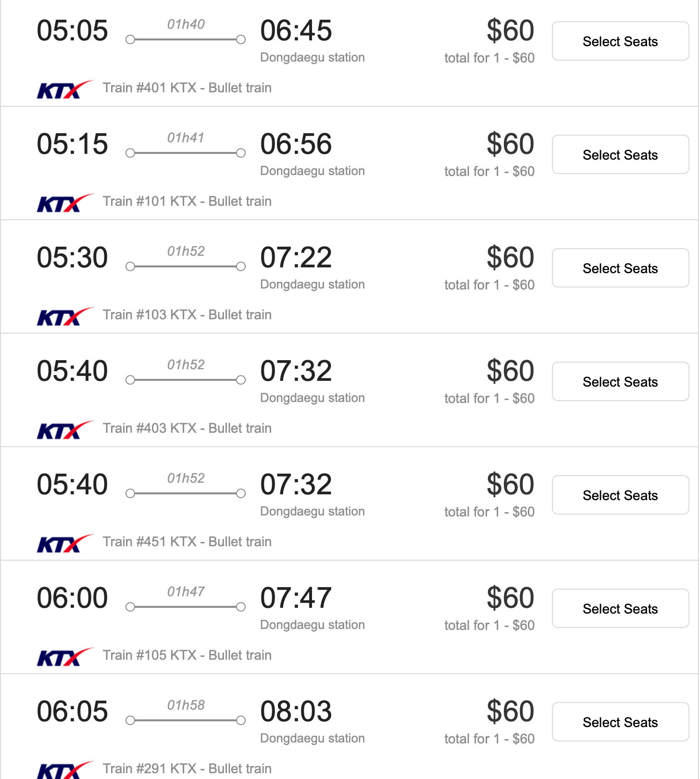
Task: Click KTX logo for Train #101
Action: (65, 203)
